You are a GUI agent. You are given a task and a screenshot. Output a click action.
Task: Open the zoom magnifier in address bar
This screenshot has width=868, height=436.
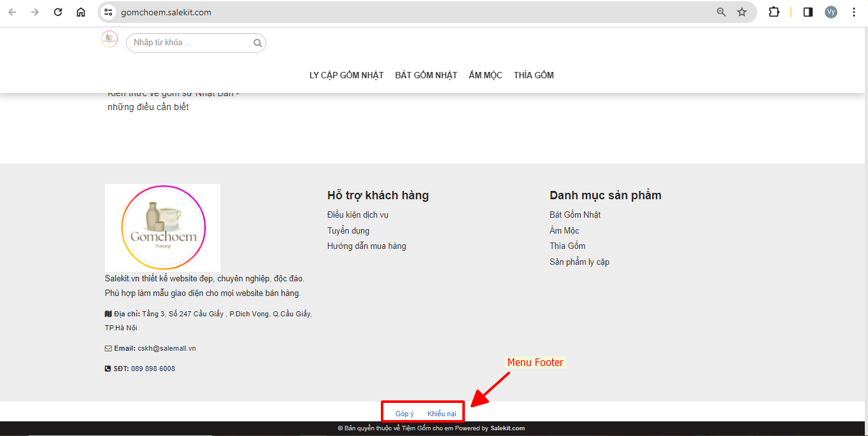[x=722, y=12]
